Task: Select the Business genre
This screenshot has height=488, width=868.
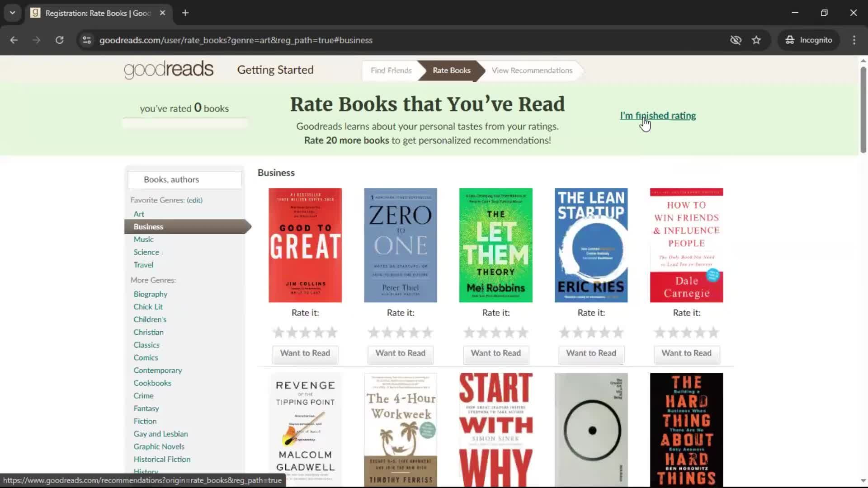Action: point(148,227)
